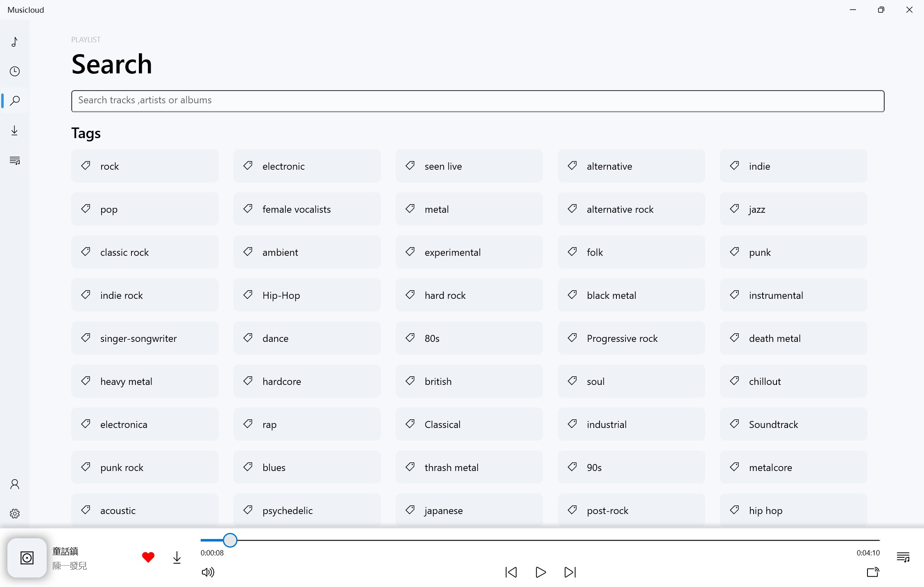
Task: Select the jazz tag
Action: [793, 209]
